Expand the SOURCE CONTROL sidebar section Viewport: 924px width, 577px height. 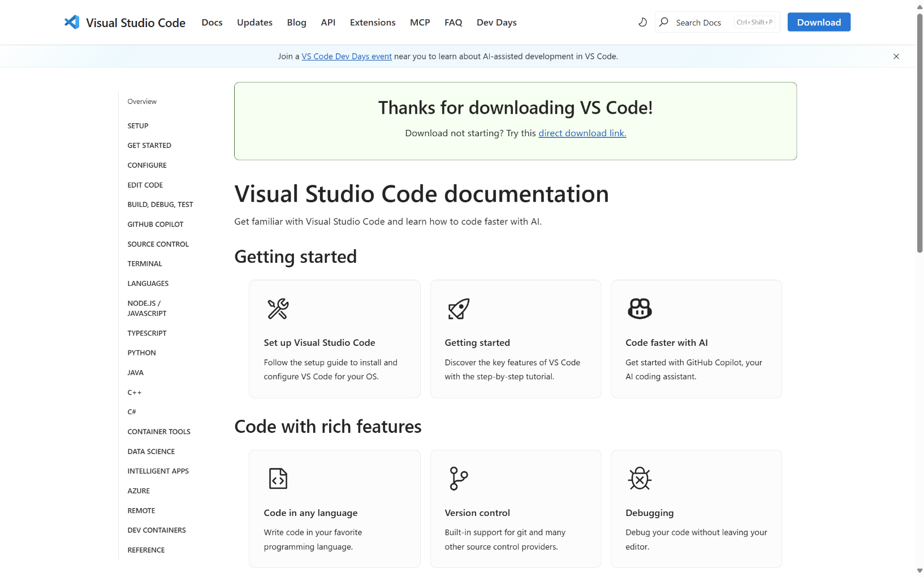158,244
